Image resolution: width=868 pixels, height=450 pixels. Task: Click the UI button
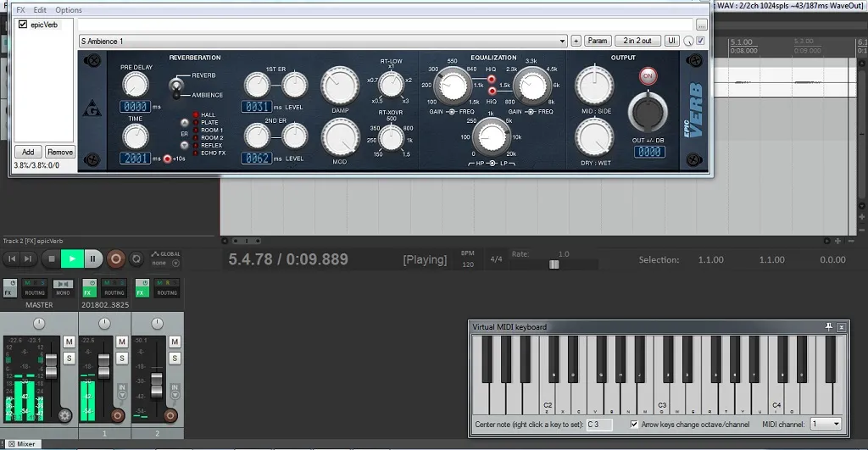point(671,41)
